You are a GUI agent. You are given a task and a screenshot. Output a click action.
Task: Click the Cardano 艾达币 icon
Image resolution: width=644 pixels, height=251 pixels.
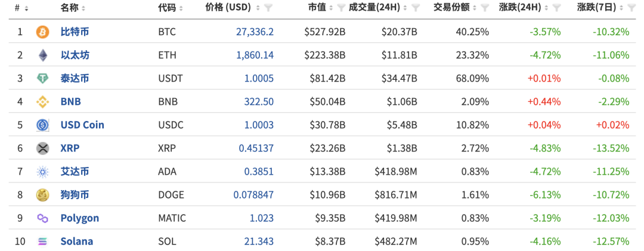[42, 172]
